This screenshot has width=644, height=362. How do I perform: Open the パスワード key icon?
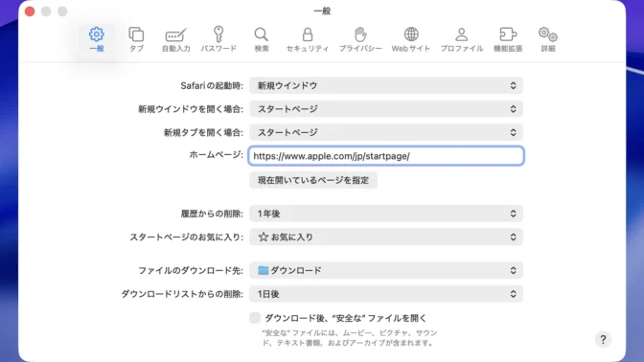(x=218, y=39)
